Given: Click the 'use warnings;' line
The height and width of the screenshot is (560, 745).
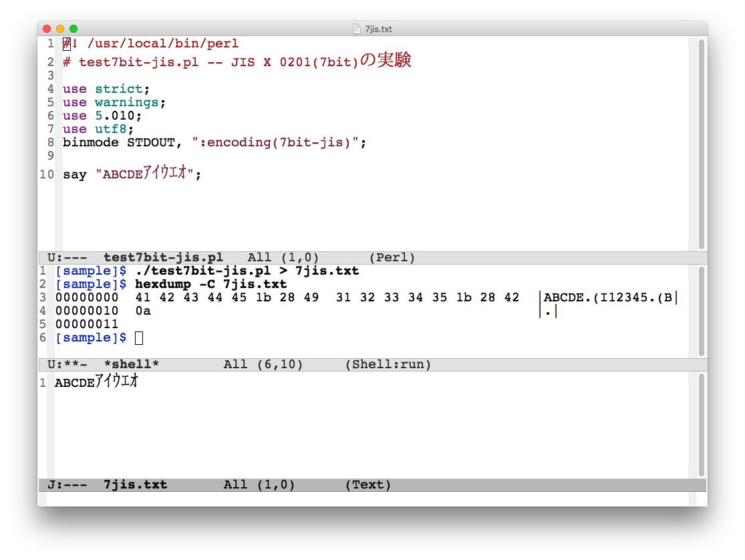Looking at the screenshot, I should 114,103.
